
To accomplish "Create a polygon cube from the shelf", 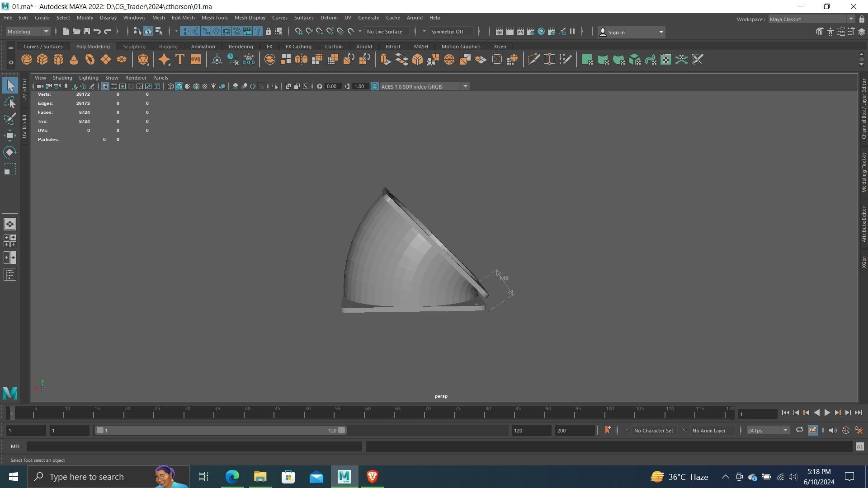I will click(x=42, y=60).
